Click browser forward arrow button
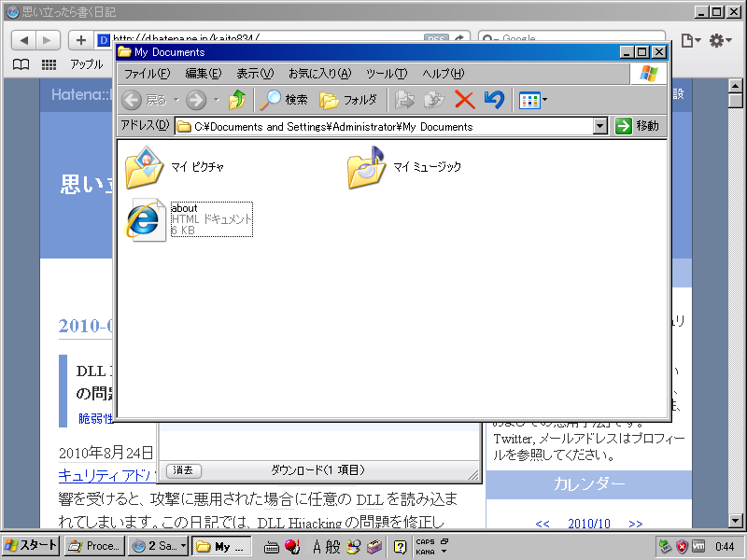 [x=47, y=40]
